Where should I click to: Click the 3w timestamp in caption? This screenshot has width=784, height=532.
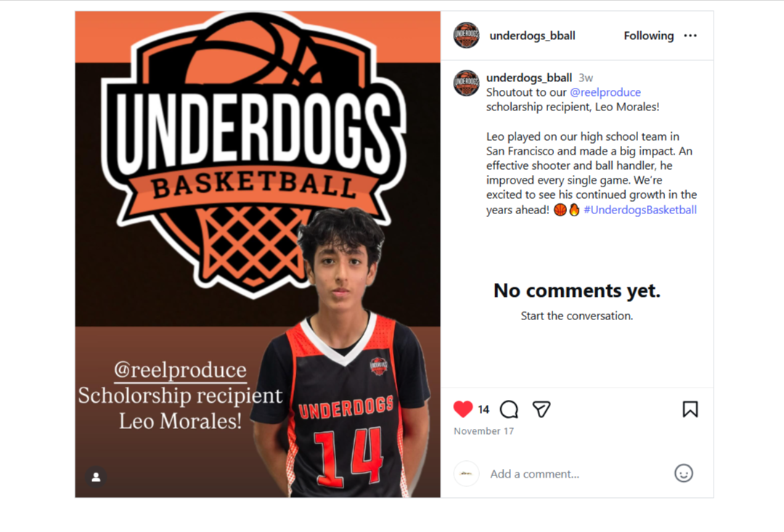pyautogui.click(x=586, y=78)
